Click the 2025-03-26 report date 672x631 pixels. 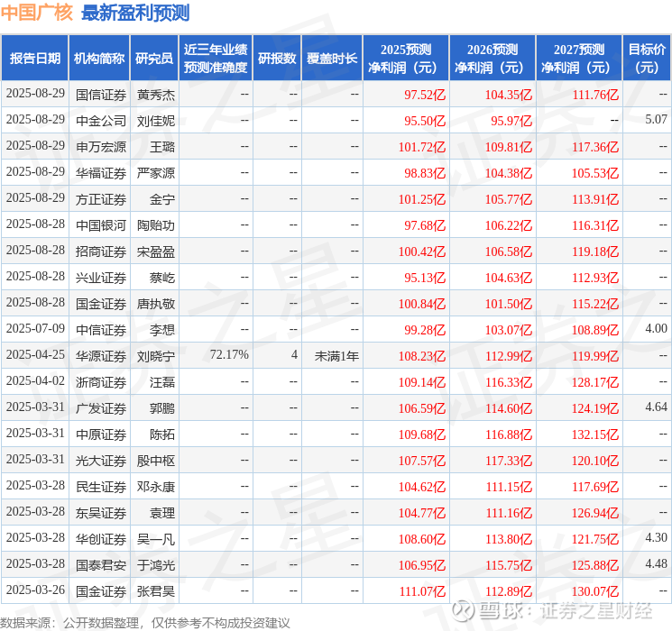[35, 590]
